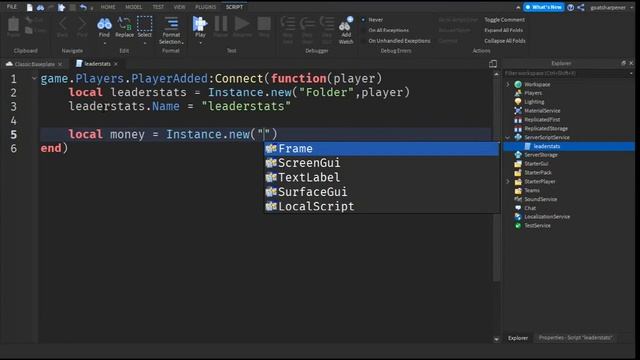Click the Step Out debugger icon
Viewport: 640px width, 360px height.
click(327, 24)
